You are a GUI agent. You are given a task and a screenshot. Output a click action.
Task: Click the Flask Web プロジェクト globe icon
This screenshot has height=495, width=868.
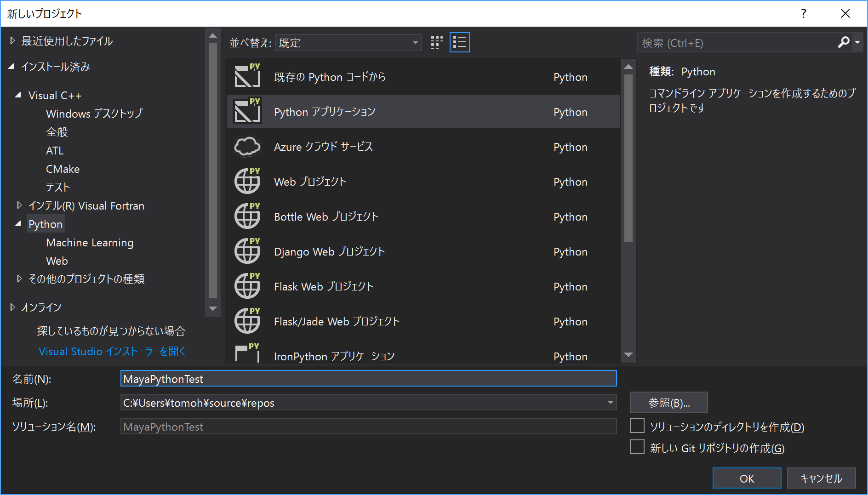247,285
